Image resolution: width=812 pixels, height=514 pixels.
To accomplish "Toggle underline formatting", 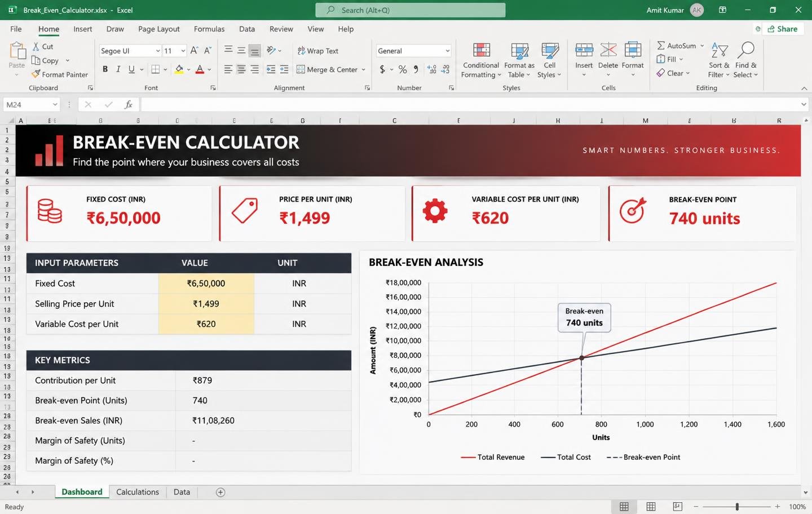I will (x=131, y=69).
